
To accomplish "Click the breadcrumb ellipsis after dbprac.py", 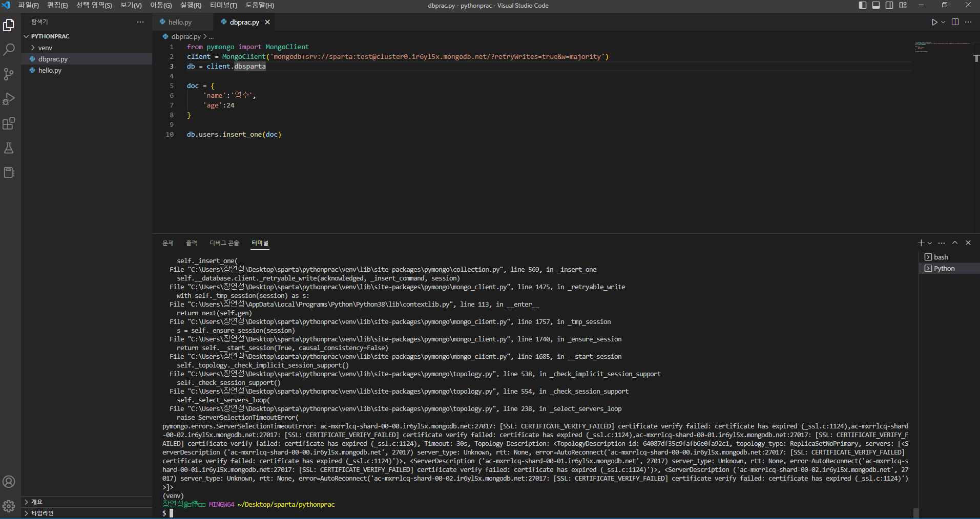I will [x=211, y=37].
